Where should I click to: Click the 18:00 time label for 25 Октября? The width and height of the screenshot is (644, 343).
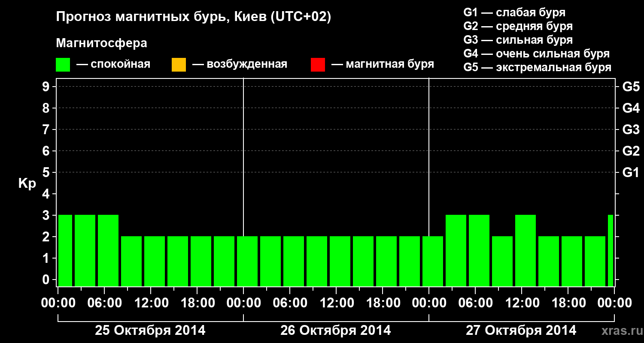197,303
